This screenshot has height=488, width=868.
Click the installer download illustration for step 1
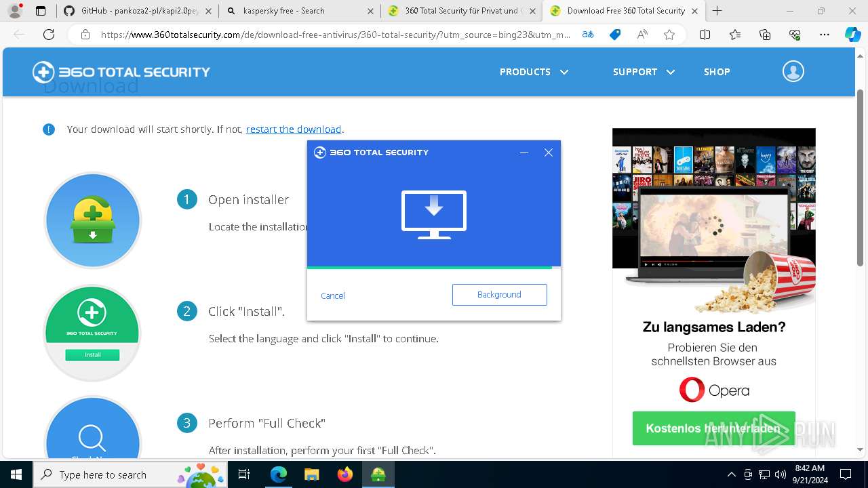[93, 220]
